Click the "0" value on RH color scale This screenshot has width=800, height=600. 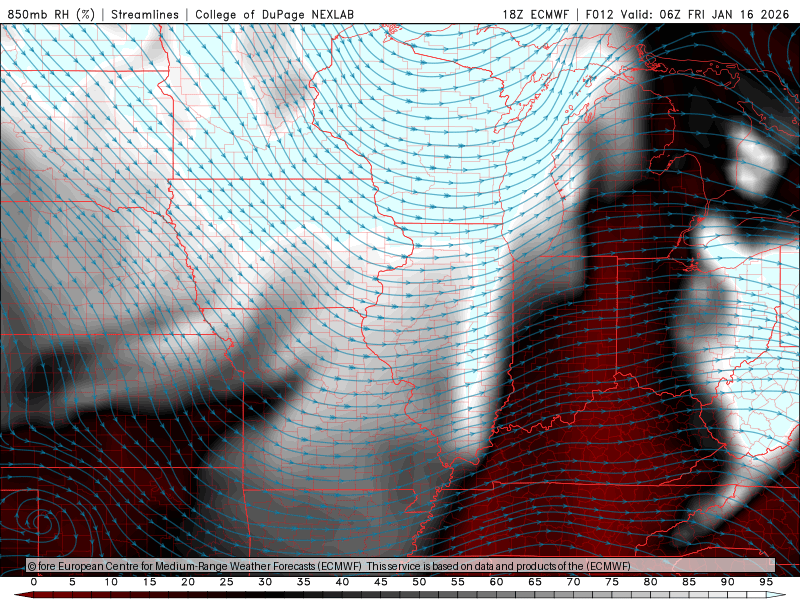[x=34, y=582]
